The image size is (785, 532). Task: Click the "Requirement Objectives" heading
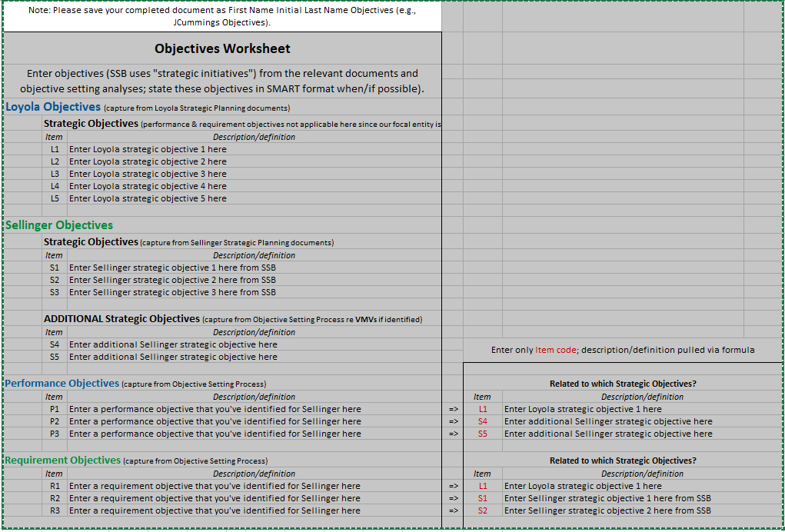click(62, 460)
